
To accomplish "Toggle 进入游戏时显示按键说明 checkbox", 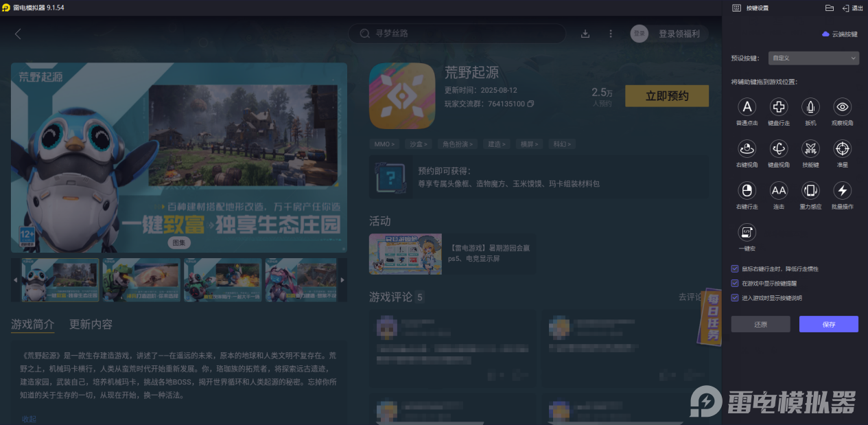I will pyautogui.click(x=735, y=297).
